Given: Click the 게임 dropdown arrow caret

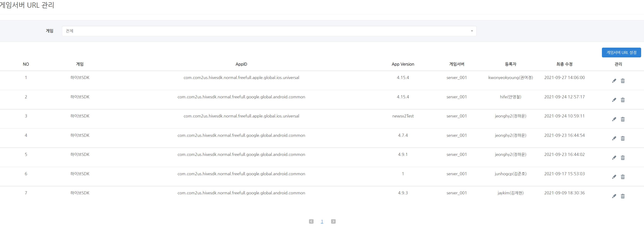Looking at the screenshot, I should 472,31.
